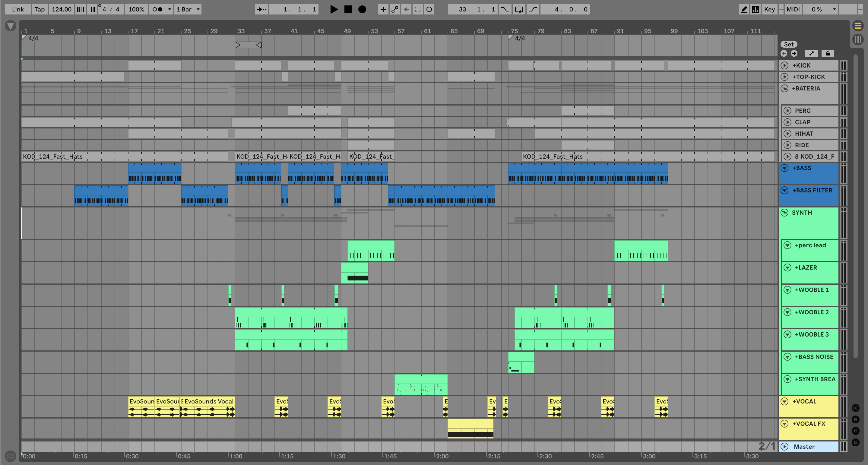Click the Set locator button
Viewport: 868px width, 465px height.
coord(788,44)
